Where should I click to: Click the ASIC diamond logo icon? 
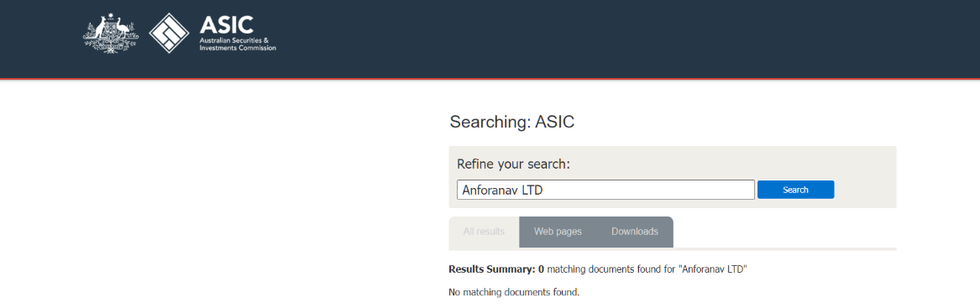(169, 33)
